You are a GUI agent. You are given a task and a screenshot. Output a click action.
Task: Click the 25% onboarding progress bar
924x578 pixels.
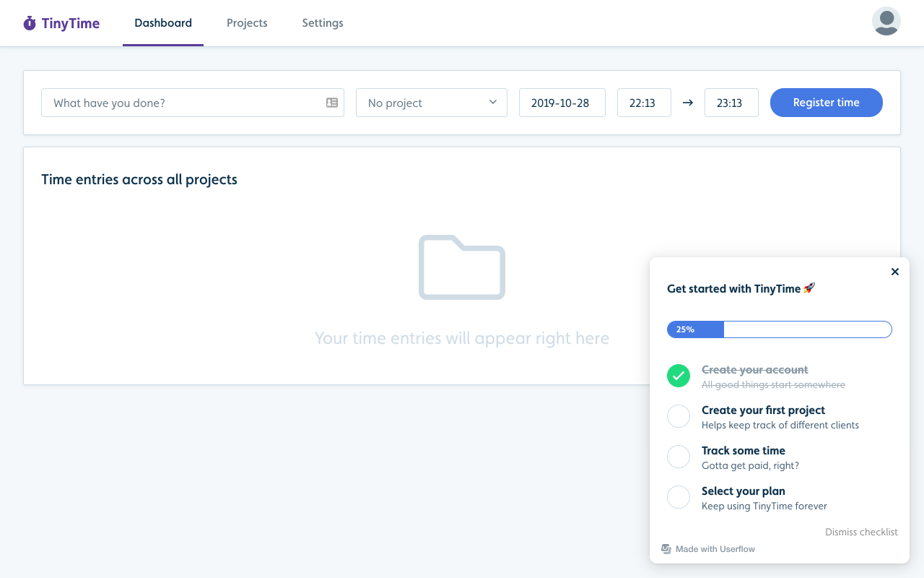780,329
